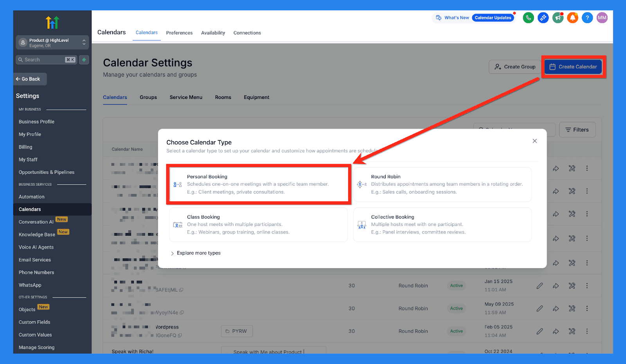Select the Personal Booking calendar type

[259, 184]
